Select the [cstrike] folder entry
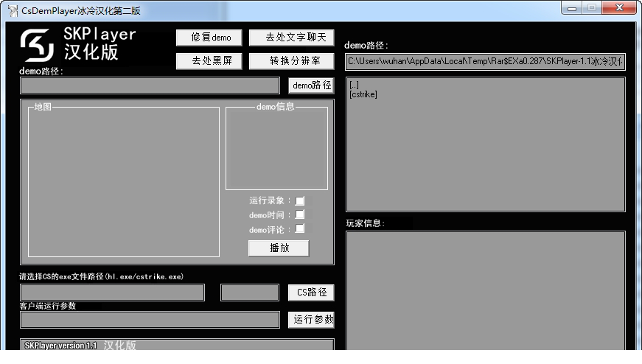Viewport: 642px width, 364px height. click(363, 94)
